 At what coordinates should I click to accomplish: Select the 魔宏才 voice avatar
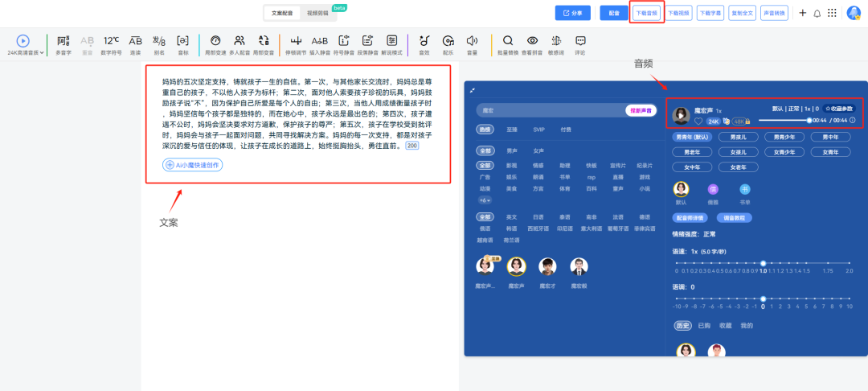point(547,266)
